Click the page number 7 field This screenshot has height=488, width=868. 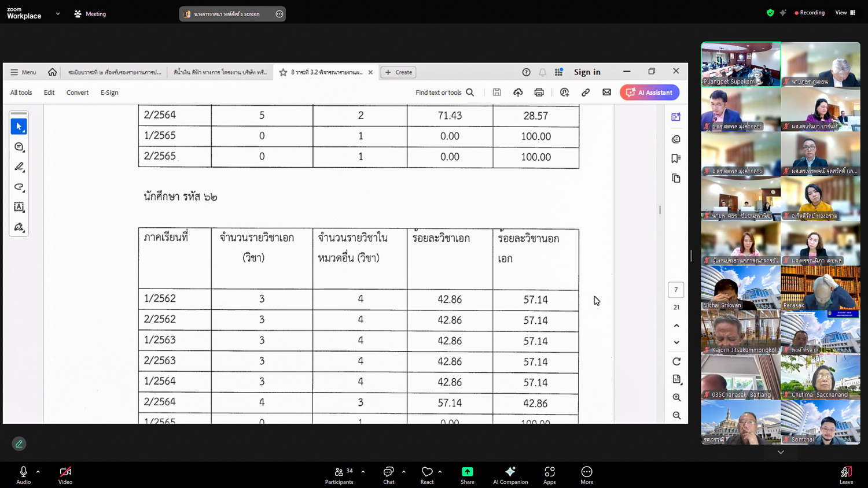676,290
